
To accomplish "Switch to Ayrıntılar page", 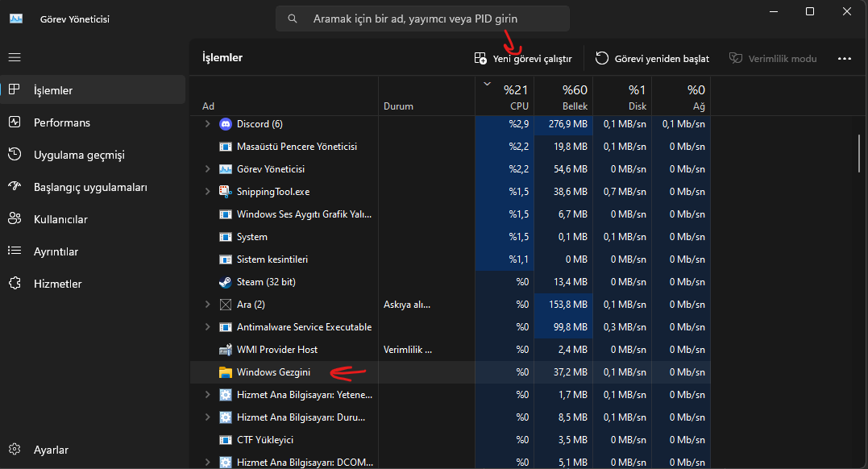I will click(x=93, y=251).
